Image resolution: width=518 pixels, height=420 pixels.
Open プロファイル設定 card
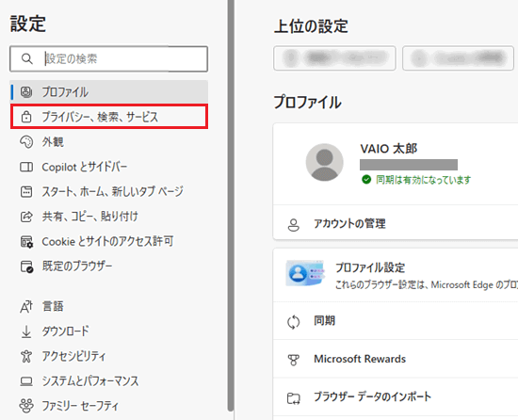point(396,275)
